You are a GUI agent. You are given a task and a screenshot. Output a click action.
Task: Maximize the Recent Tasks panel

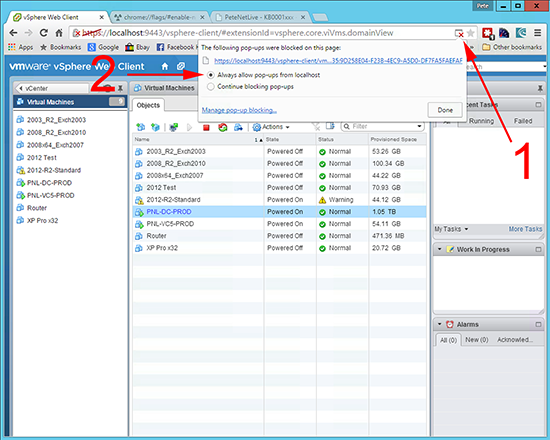[x=538, y=105]
